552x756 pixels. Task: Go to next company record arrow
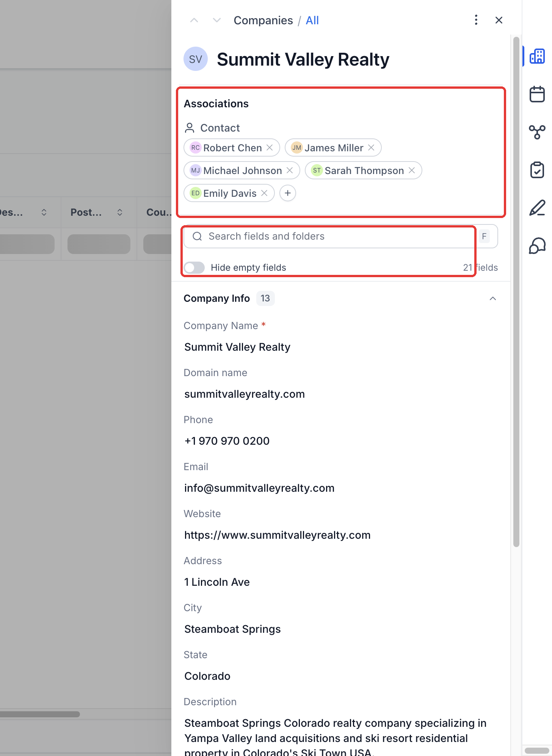(x=217, y=20)
